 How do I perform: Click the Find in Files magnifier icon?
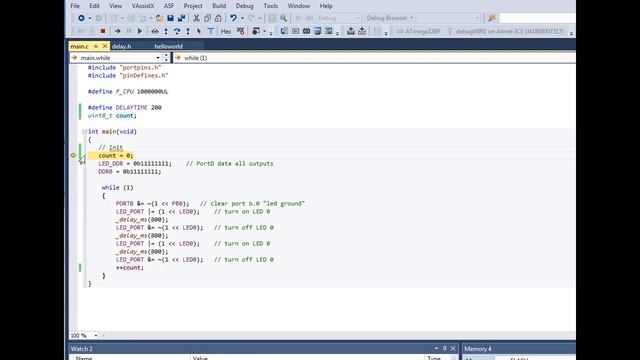pyautogui.click(x=283, y=18)
